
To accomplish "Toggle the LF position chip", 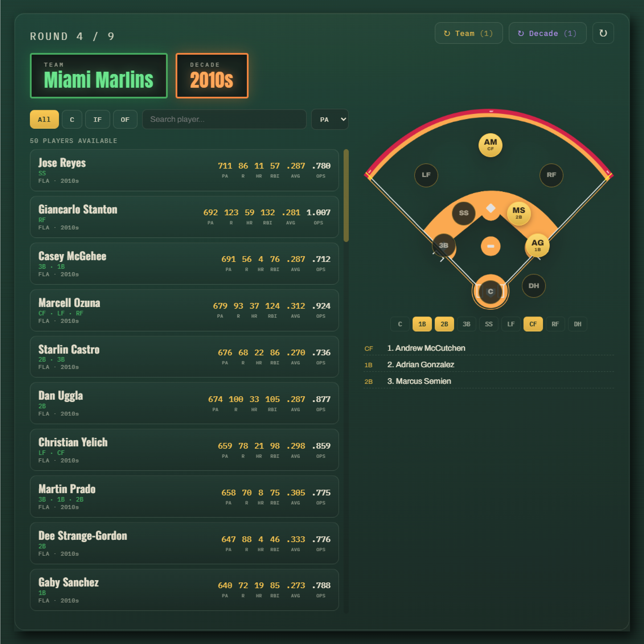I will [x=511, y=324].
